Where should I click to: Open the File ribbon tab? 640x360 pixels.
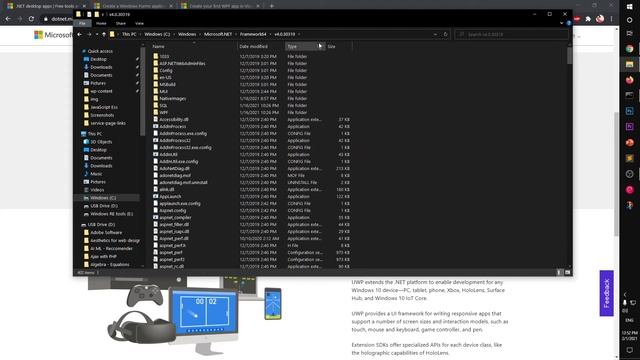tap(82, 23)
